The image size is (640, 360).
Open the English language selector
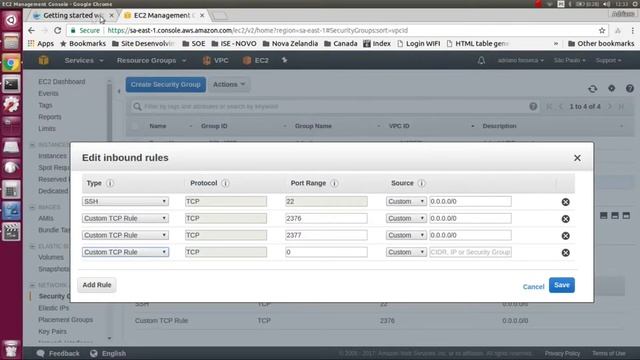coord(108,353)
